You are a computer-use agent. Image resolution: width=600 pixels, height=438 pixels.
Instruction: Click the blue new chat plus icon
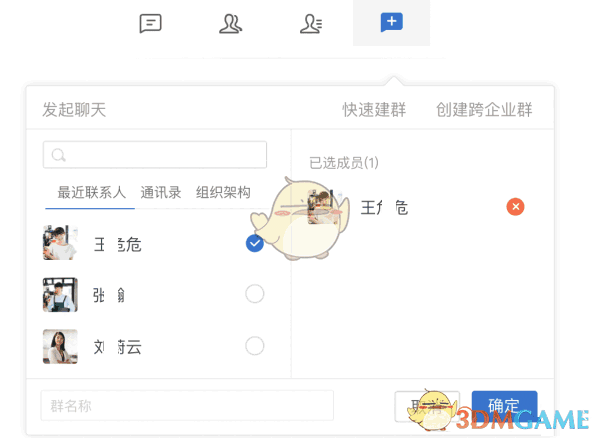coord(391,22)
